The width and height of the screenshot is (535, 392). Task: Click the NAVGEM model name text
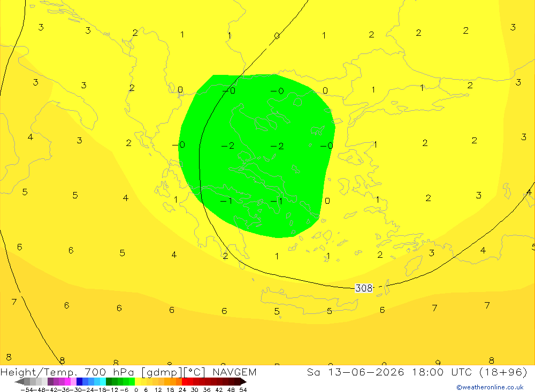234,372
